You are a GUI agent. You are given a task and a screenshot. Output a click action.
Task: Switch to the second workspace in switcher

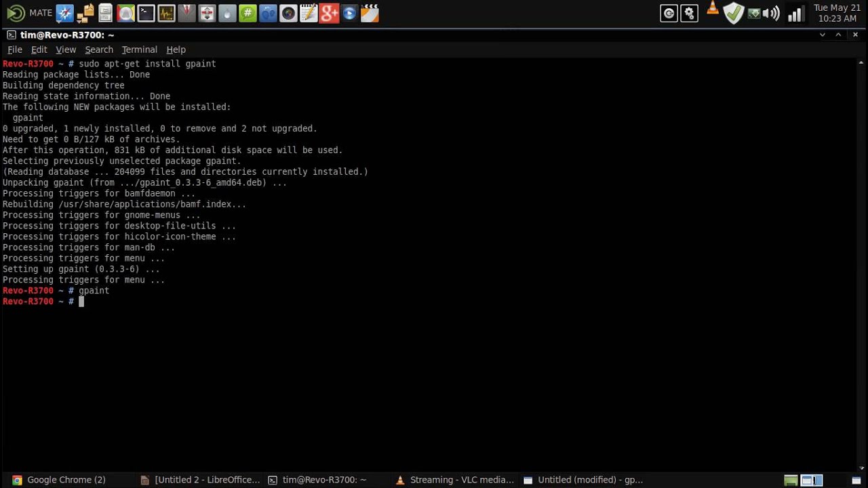point(811,480)
